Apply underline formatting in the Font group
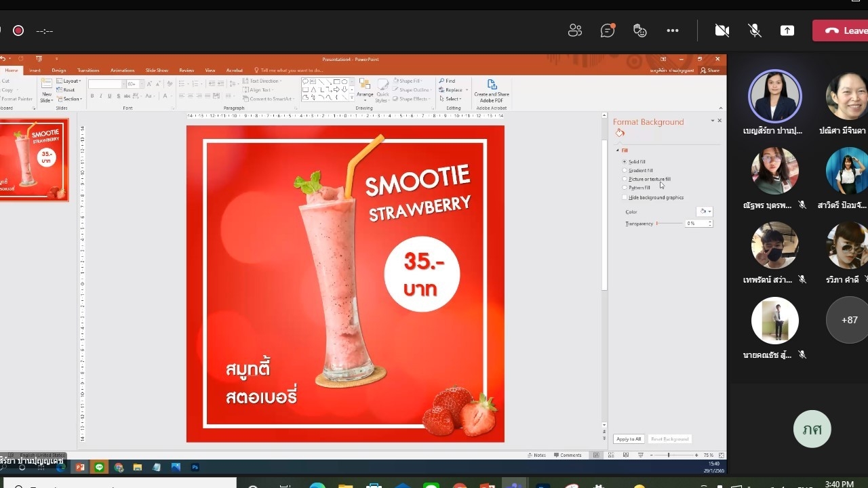This screenshot has width=868, height=488. (109, 97)
